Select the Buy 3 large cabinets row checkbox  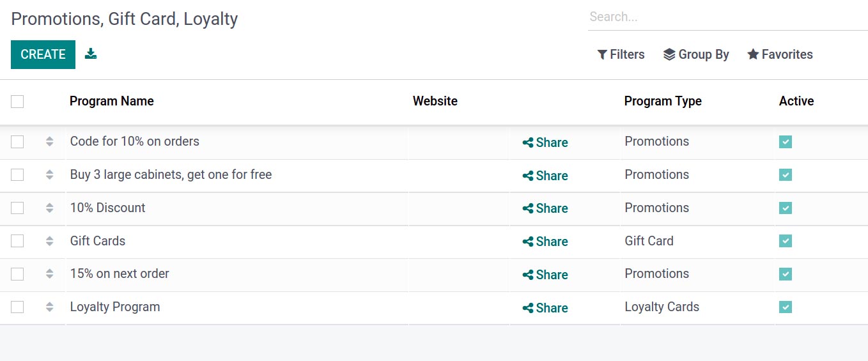(x=17, y=174)
